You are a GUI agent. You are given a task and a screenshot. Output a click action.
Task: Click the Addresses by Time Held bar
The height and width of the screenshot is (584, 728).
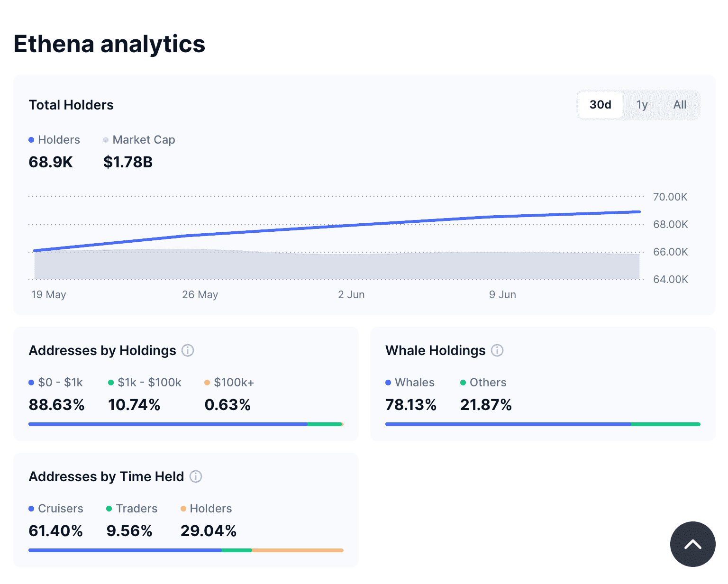click(x=186, y=550)
